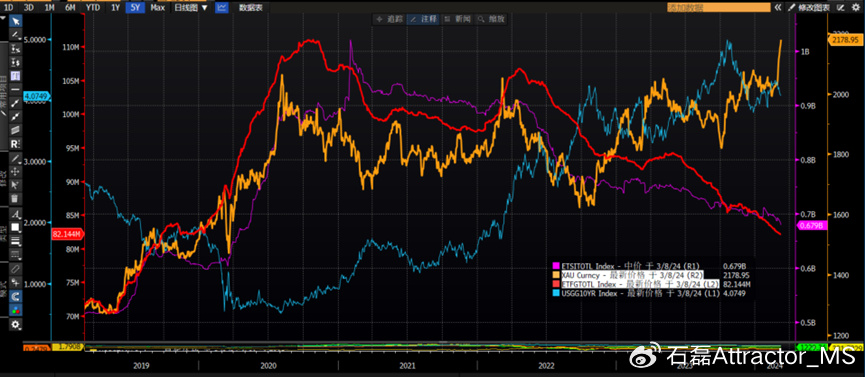Click the 0.679B axis value label

[811, 225]
